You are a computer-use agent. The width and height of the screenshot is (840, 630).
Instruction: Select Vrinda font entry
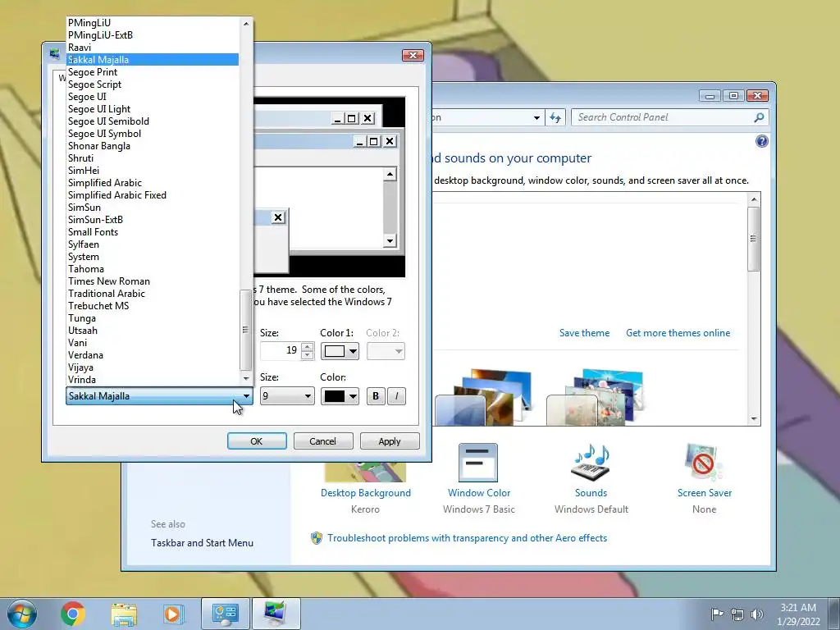point(152,380)
